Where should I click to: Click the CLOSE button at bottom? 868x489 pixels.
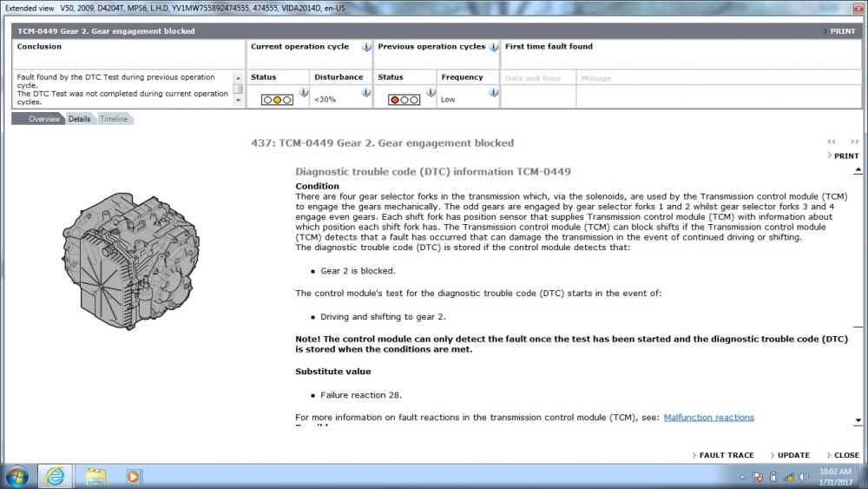tap(843, 455)
